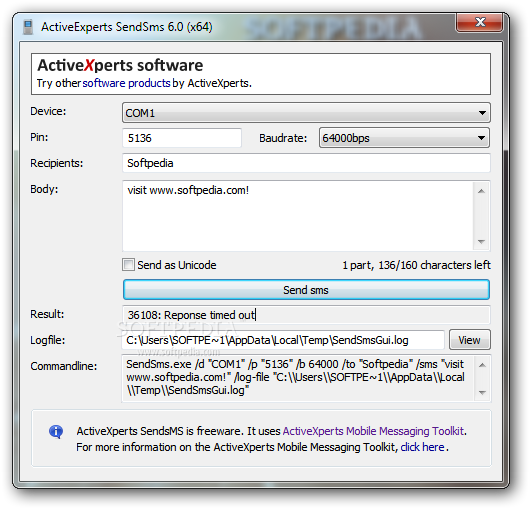
Task: Click inside the Body message text area
Action: point(297,216)
